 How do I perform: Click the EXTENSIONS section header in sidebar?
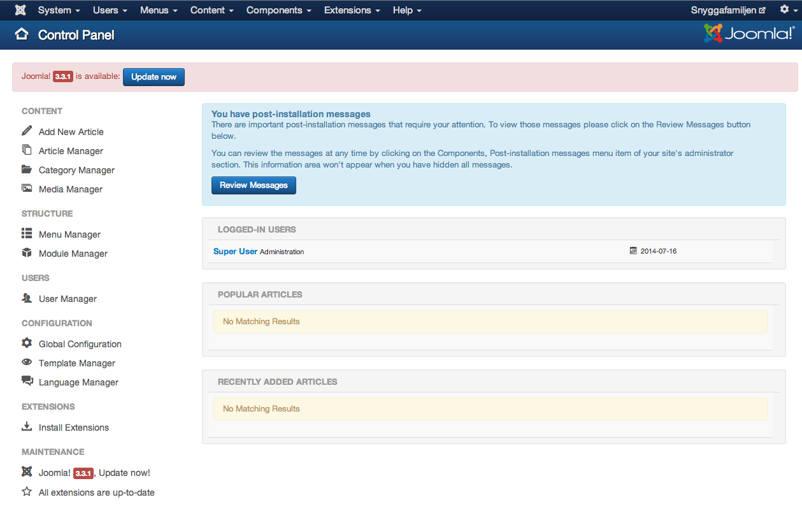(x=48, y=406)
